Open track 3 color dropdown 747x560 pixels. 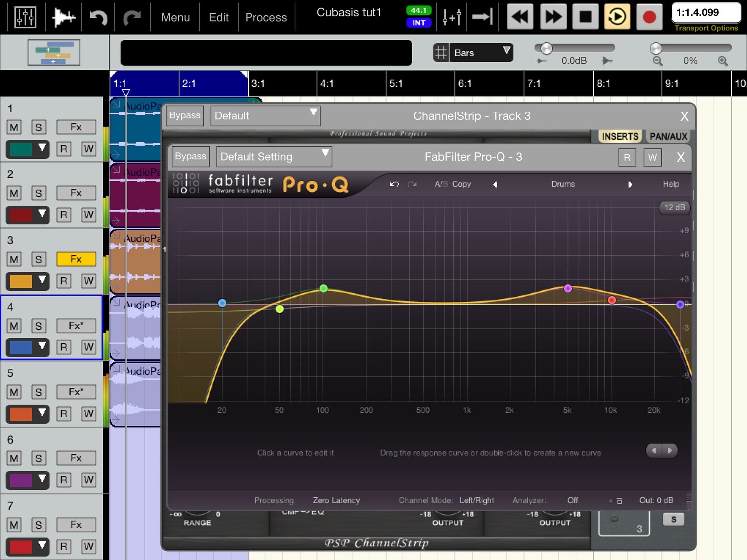pyautogui.click(x=27, y=281)
